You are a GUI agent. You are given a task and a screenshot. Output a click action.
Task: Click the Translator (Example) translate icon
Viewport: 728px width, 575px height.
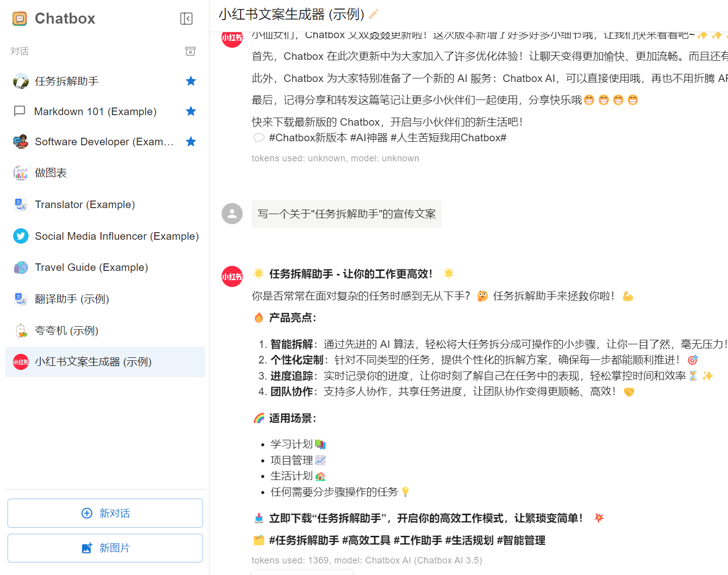pyautogui.click(x=21, y=205)
